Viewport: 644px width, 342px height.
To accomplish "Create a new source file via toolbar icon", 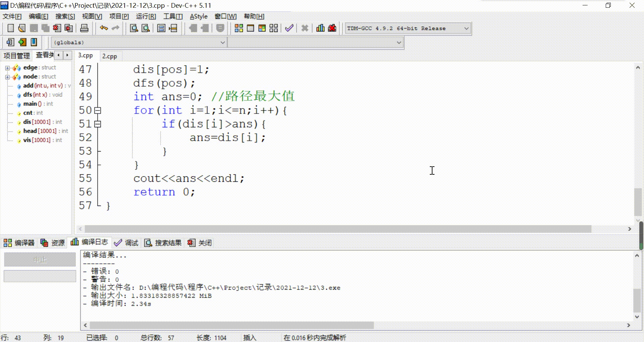I will [10, 28].
